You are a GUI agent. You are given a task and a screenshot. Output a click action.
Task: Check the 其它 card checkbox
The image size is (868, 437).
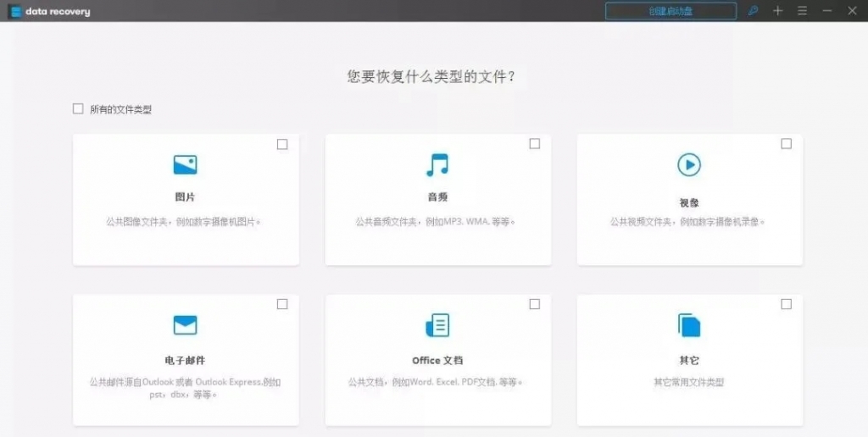point(786,304)
